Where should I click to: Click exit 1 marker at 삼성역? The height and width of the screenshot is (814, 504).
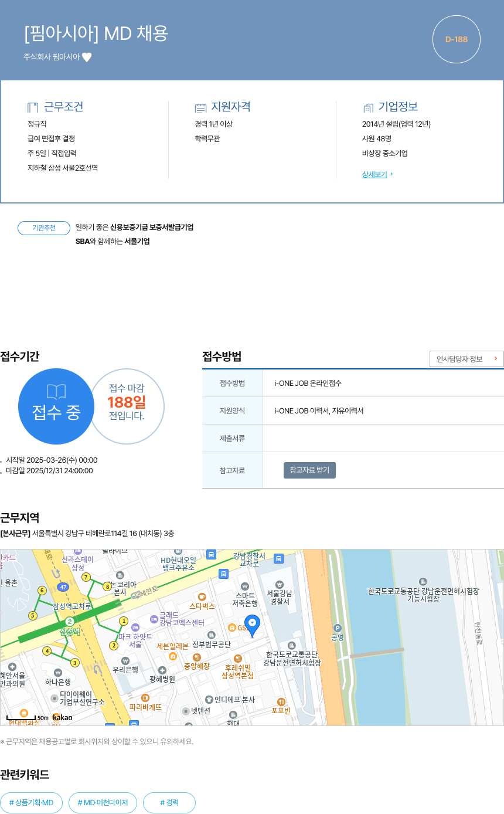click(123, 621)
